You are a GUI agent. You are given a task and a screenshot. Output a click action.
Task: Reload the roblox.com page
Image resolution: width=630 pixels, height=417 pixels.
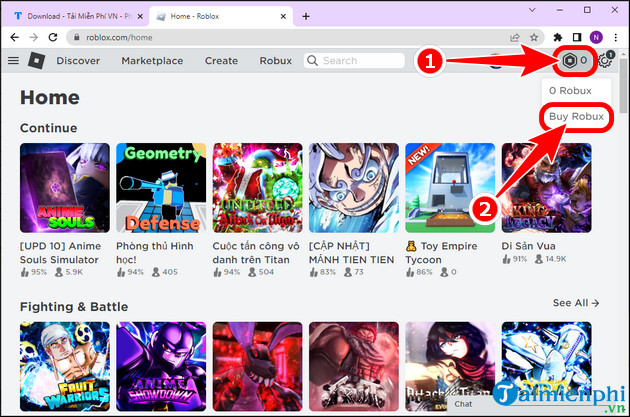click(53, 37)
